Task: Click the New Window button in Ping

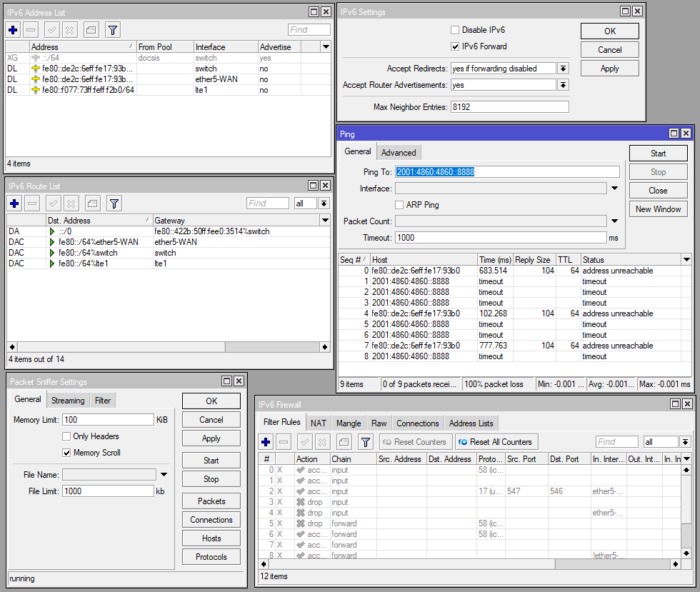Action: pos(658,209)
